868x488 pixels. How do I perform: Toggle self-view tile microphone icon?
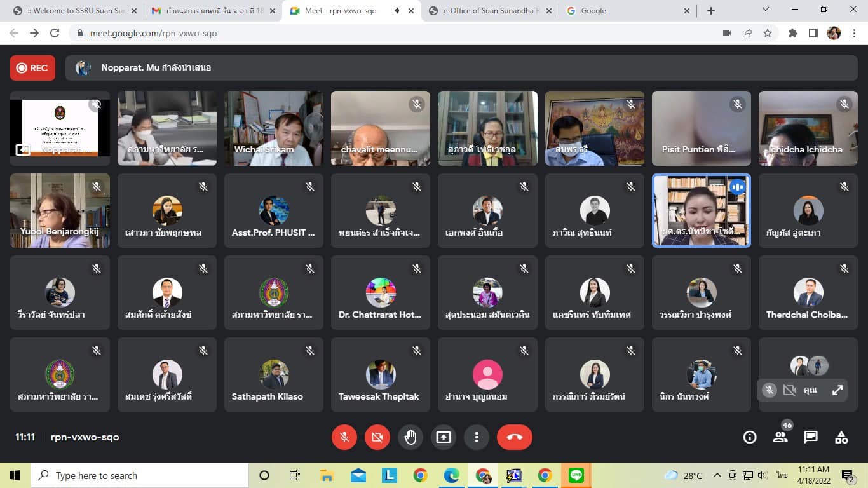tap(770, 390)
